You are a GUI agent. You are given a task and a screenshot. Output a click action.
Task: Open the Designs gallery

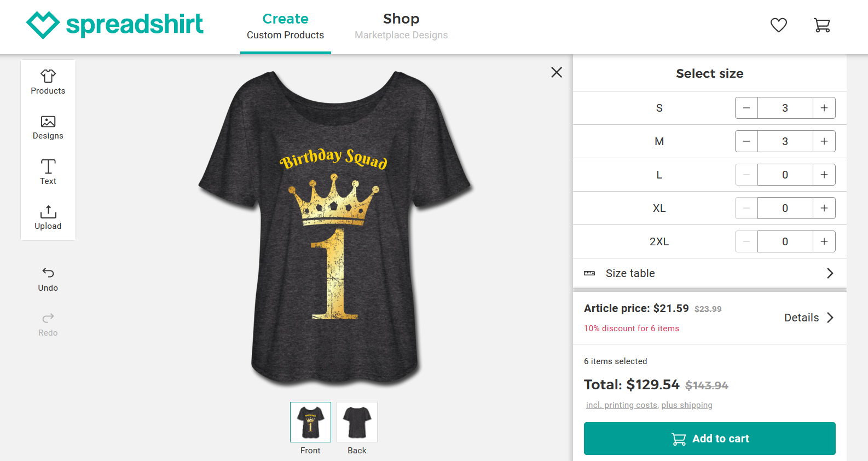pos(48,128)
